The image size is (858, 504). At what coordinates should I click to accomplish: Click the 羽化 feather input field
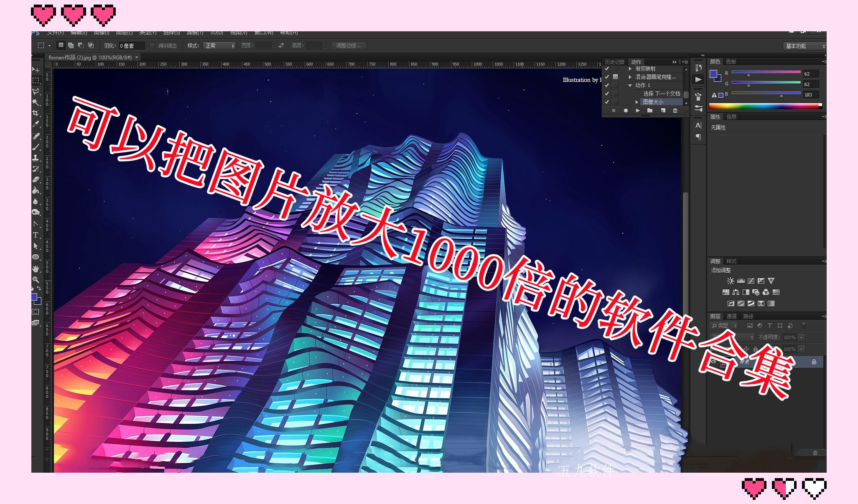(132, 46)
